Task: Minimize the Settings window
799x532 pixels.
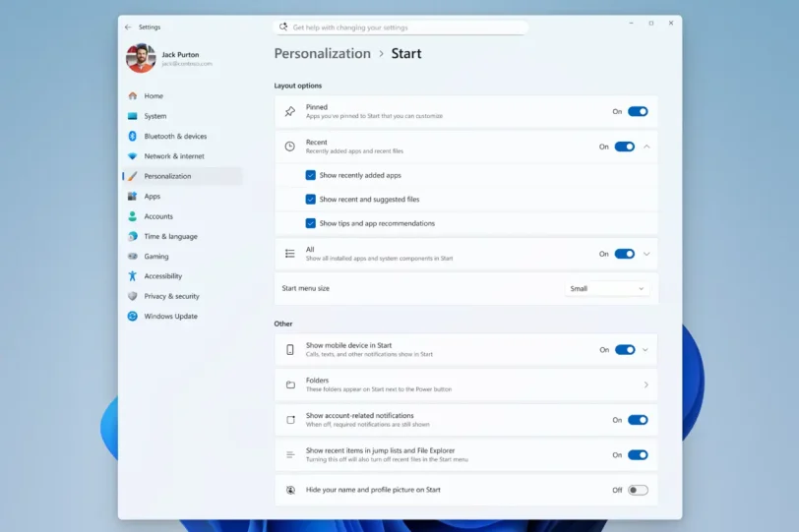Action: point(631,23)
